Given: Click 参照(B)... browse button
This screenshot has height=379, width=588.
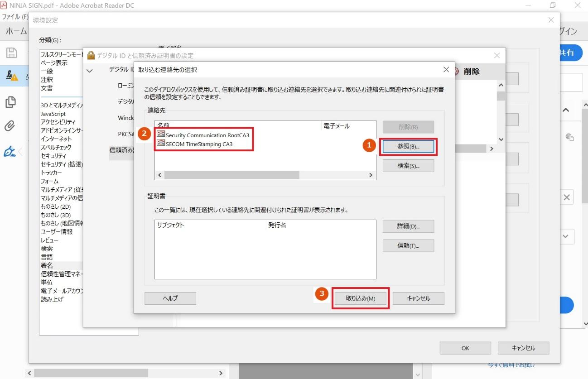Looking at the screenshot, I should tap(408, 146).
